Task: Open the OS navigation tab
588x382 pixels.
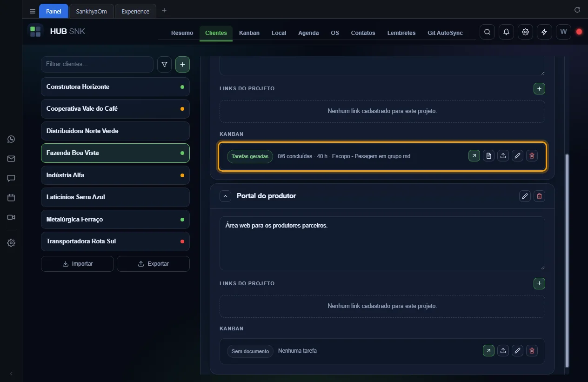Action: (x=335, y=33)
